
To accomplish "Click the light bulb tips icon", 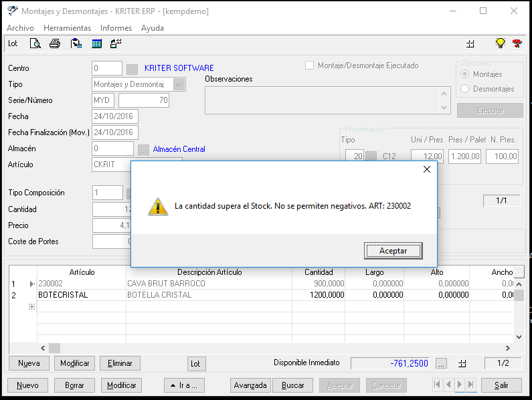I will pos(501,43).
